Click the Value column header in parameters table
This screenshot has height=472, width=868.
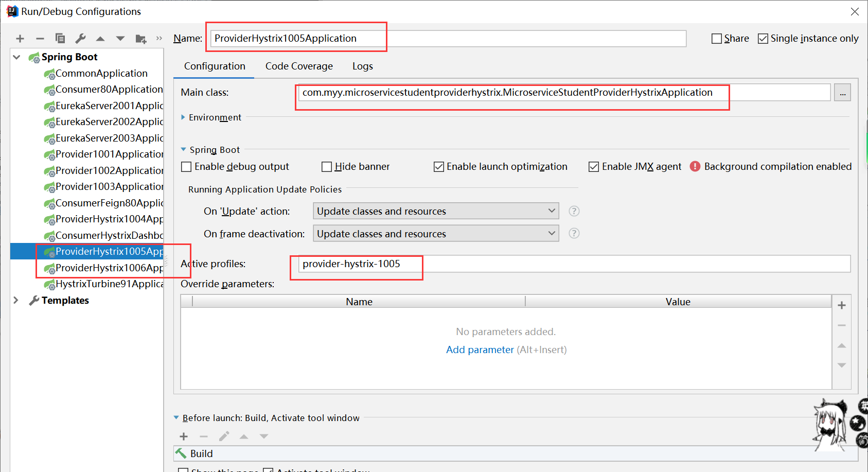coord(678,302)
